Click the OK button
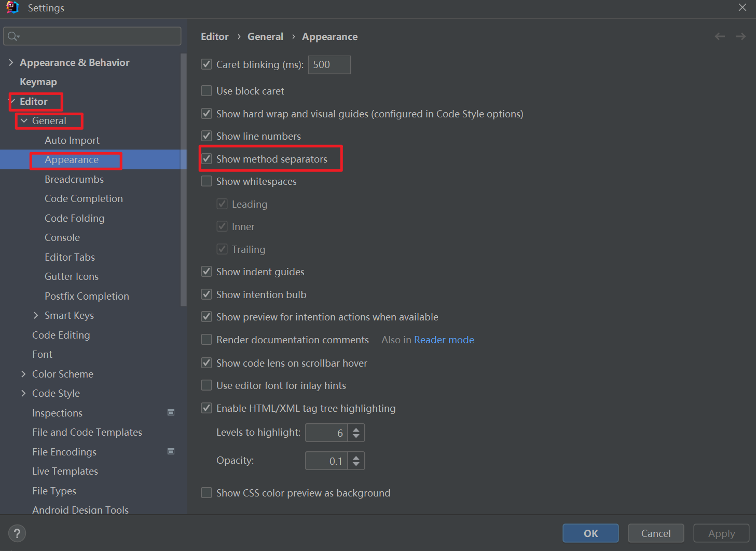This screenshot has width=756, height=551. click(x=590, y=533)
